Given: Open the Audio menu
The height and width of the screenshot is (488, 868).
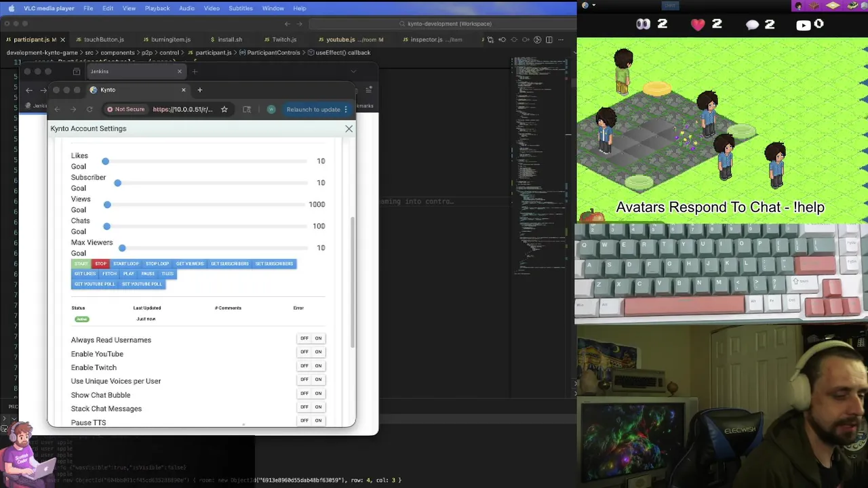Looking at the screenshot, I should pos(186,8).
